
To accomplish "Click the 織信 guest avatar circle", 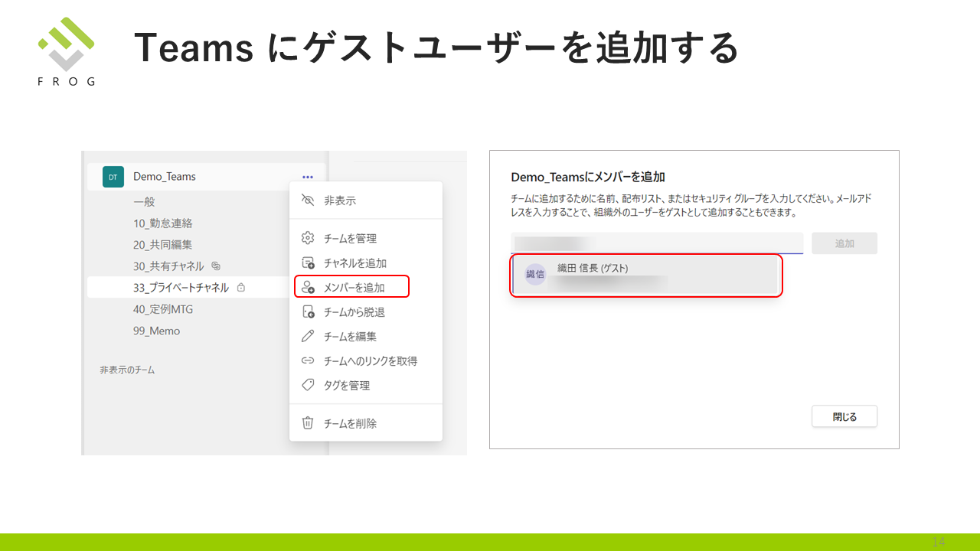I will (534, 275).
